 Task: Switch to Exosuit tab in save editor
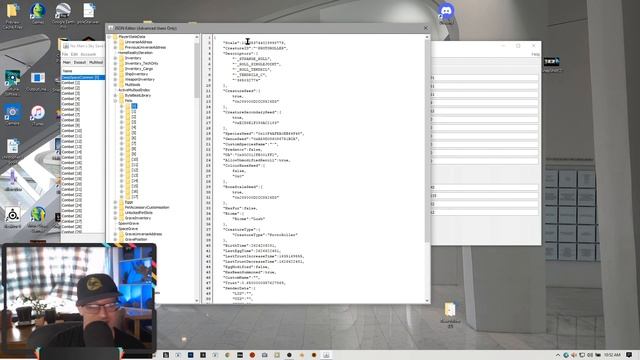[x=80, y=62]
